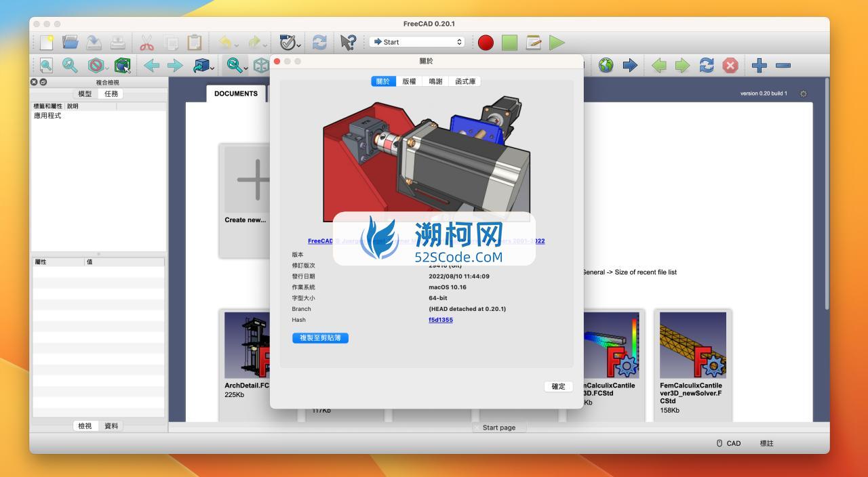Expand the draw style dropdown arrow

click(x=108, y=67)
